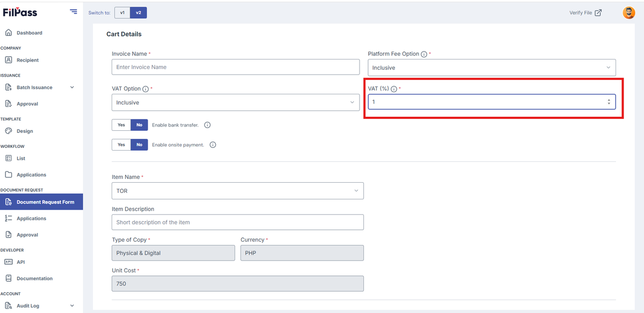644x313 pixels.
Task: Switch to v1 version
Action: pos(122,12)
